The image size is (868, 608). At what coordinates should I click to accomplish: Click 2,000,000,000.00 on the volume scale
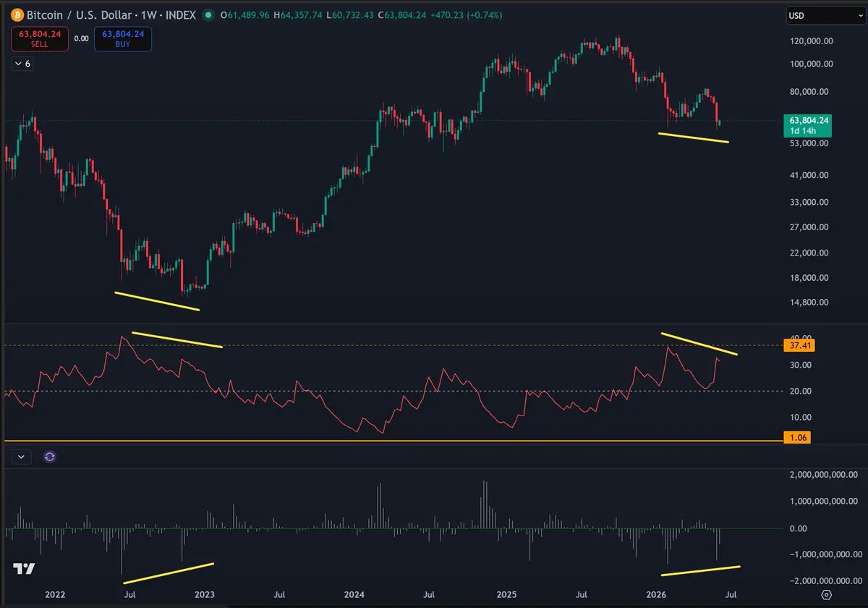(825, 475)
